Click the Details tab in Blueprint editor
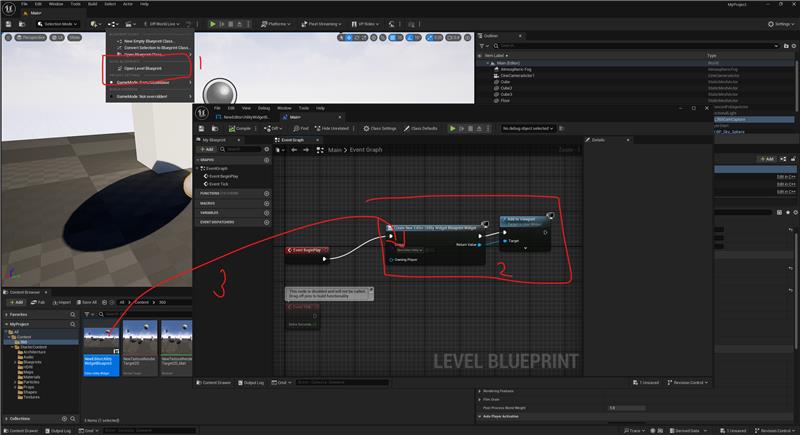 pyautogui.click(x=598, y=140)
